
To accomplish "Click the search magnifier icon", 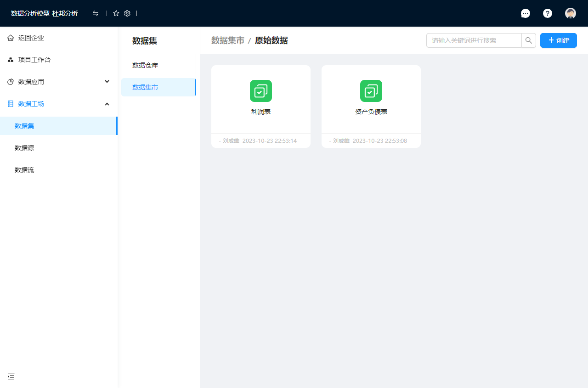I will pyautogui.click(x=529, y=40).
